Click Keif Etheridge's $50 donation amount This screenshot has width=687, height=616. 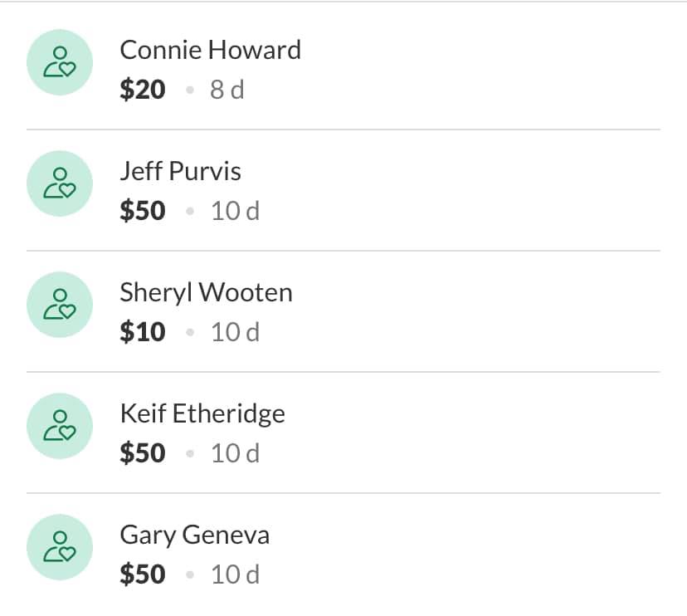(143, 453)
